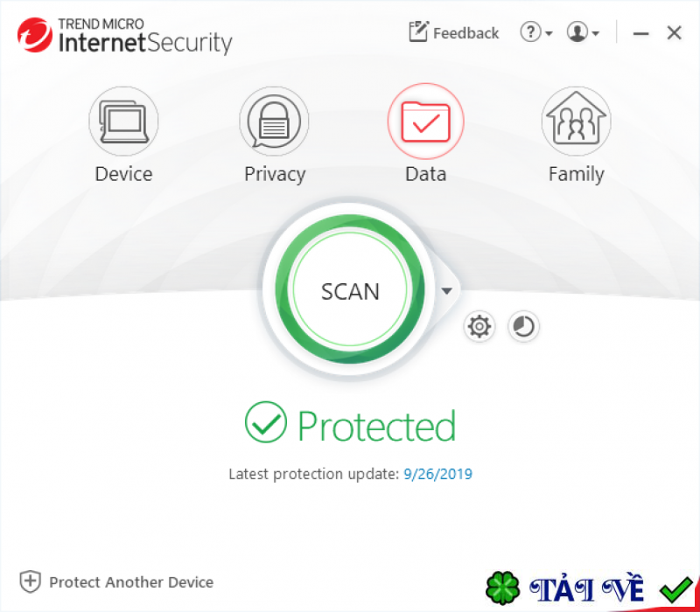Click the Feedback link
The width and height of the screenshot is (700, 612).
(466, 33)
